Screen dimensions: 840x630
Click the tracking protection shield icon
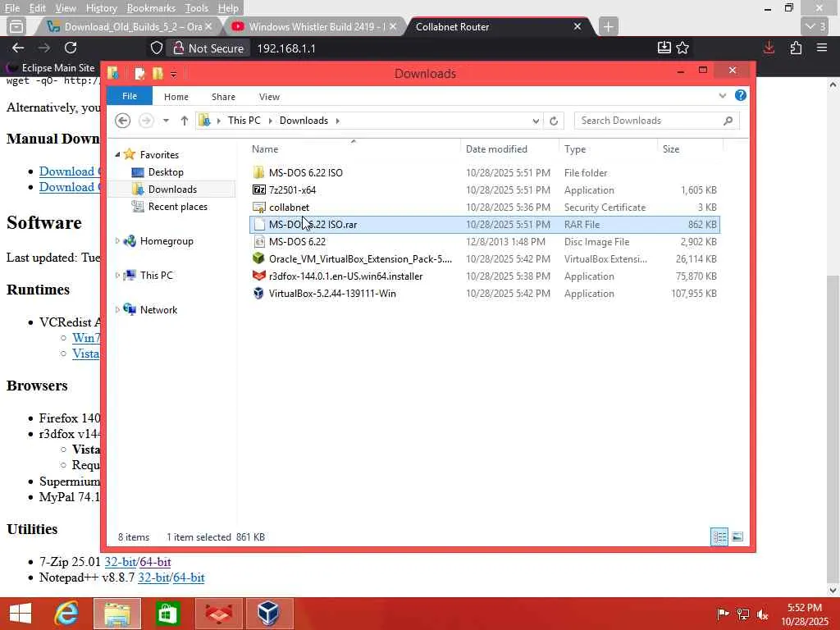[x=157, y=48]
